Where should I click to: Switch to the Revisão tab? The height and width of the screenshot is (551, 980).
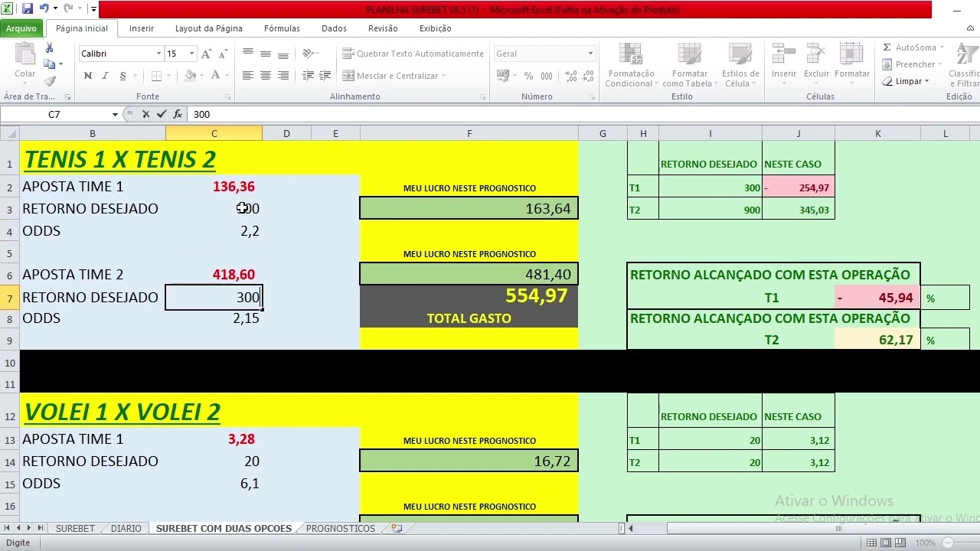click(x=383, y=28)
